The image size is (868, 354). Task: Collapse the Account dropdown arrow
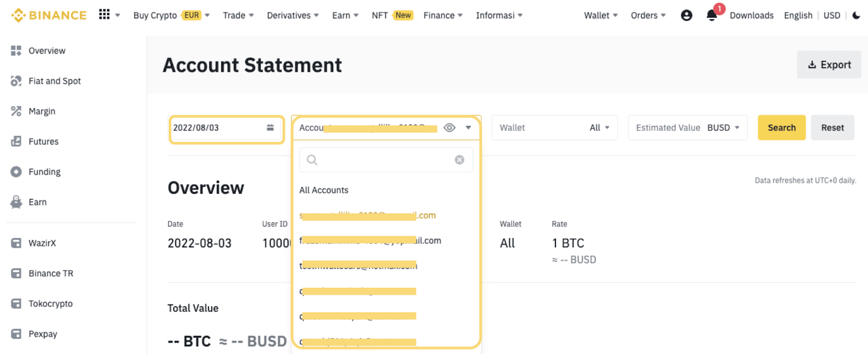tap(468, 128)
